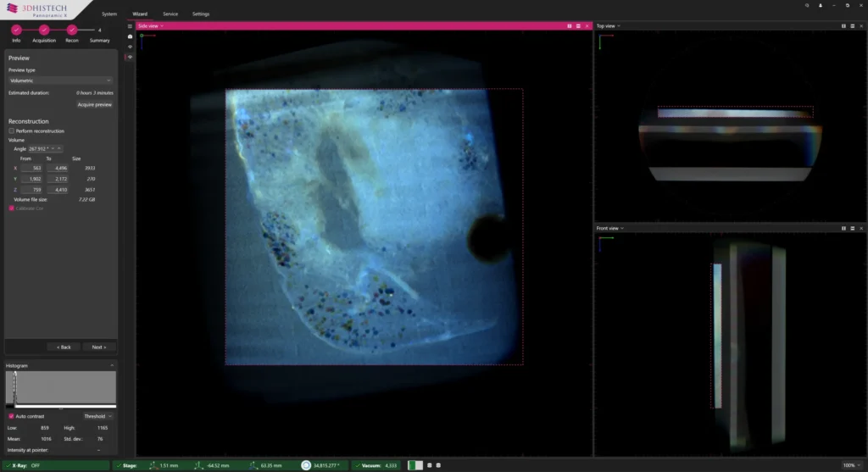The width and height of the screenshot is (868, 472).
Task: Open the hamburger menu beside Side view
Action: coord(130,26)
